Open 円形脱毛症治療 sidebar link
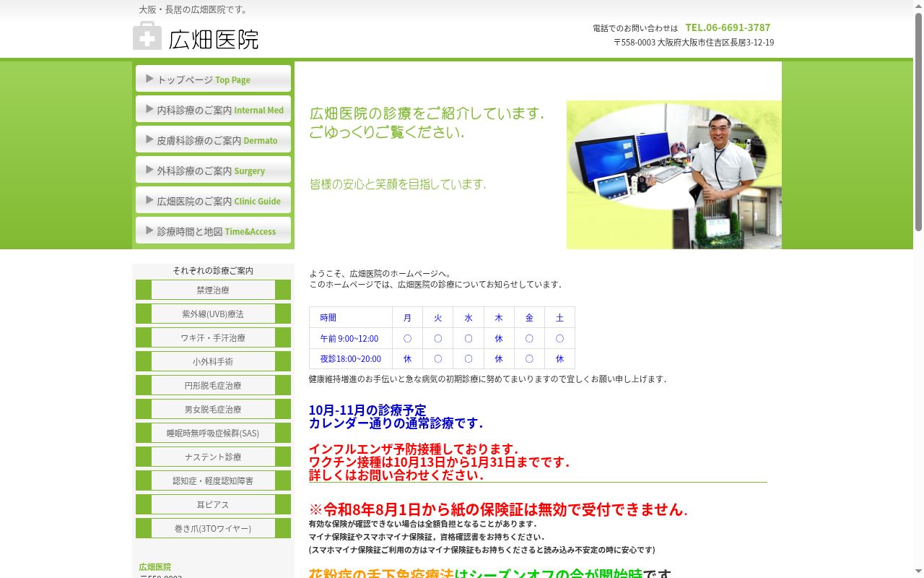 [x=213, y=385]
